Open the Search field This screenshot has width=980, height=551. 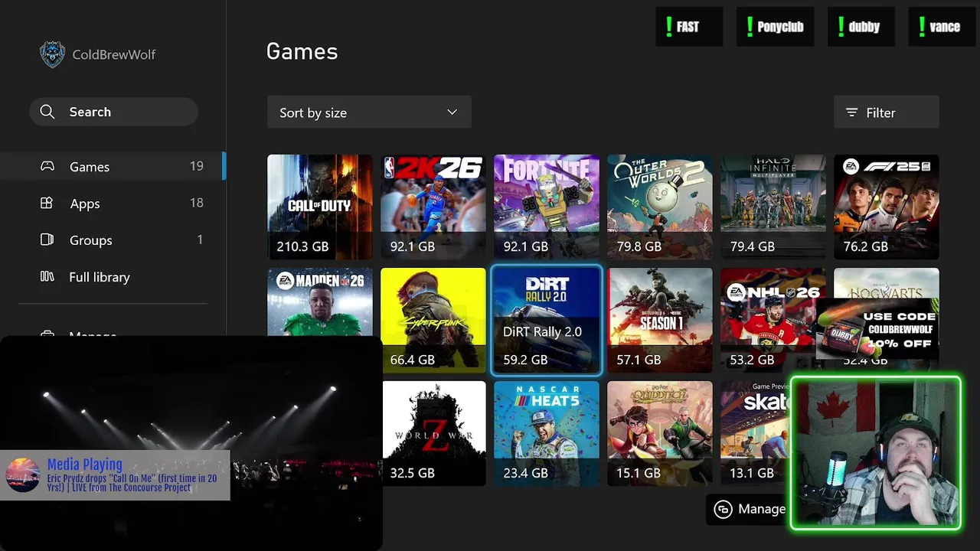coord(113,112)
